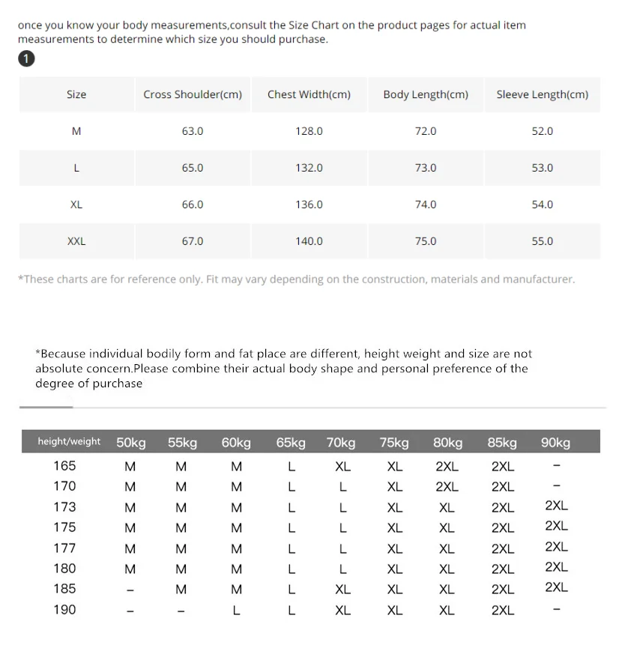
Task: Select the 140.0 chest width value
Action: tap(309, 241)
